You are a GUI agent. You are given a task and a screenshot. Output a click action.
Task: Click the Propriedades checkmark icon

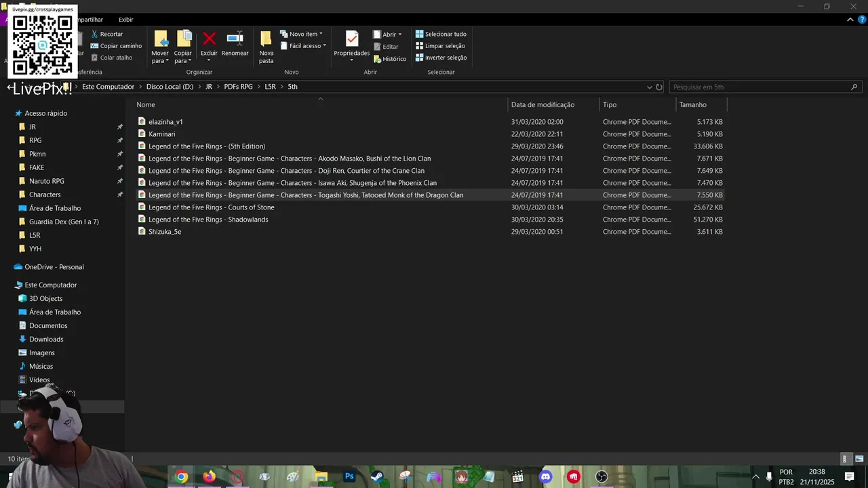click(351, 39)
